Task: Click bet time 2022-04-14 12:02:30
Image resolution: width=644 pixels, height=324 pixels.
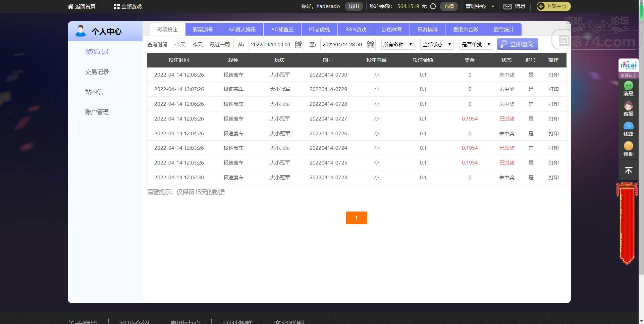Action: point(179,178)
